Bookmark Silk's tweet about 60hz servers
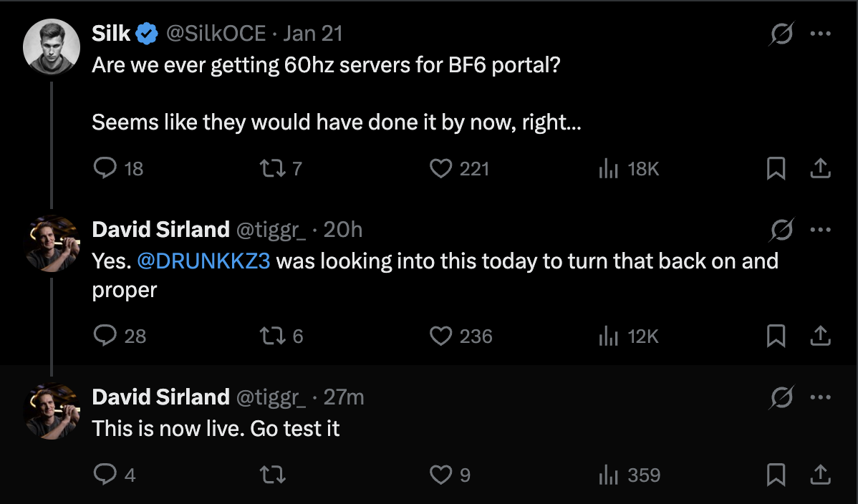Screen dimensions: 858x504 pyautogui.click(x=776, y=168)
